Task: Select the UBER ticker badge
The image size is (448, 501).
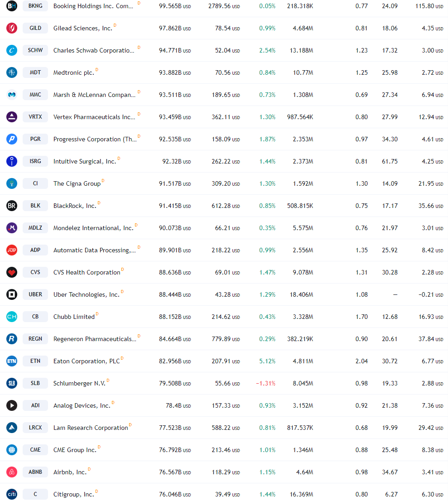Action: pos(35,294)
